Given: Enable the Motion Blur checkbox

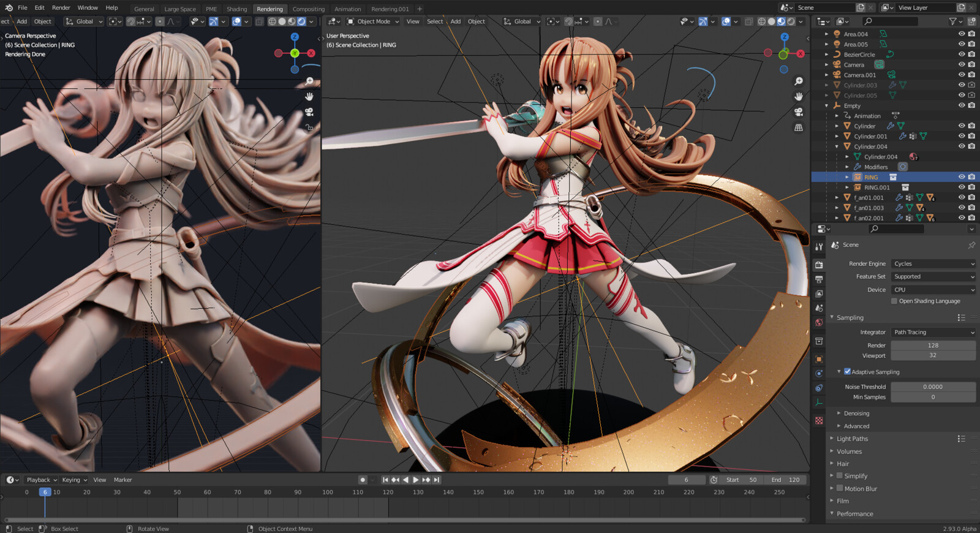Looking at the screenshot, I should [840, 488].
